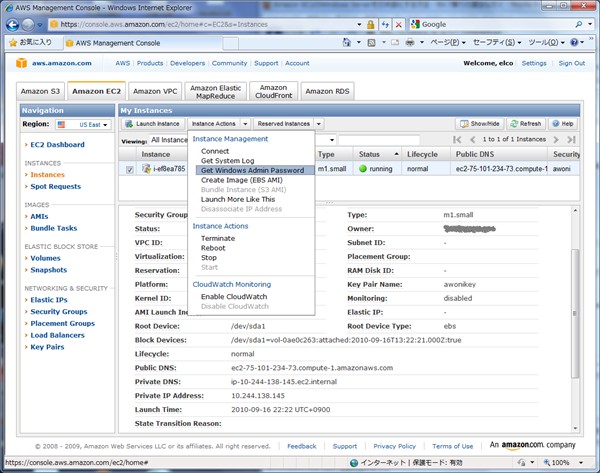Viewport: 600px width, 473px height.
Task: Go to next page of instances
Action: (x=556, y=140)
